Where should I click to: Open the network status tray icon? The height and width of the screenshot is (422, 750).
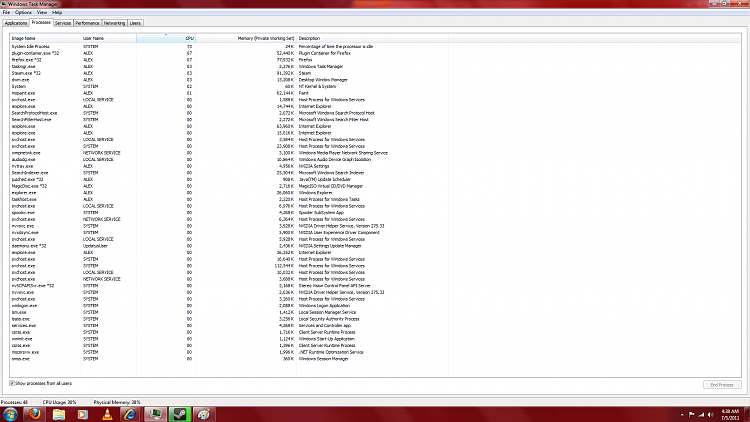tap(701, 415)
